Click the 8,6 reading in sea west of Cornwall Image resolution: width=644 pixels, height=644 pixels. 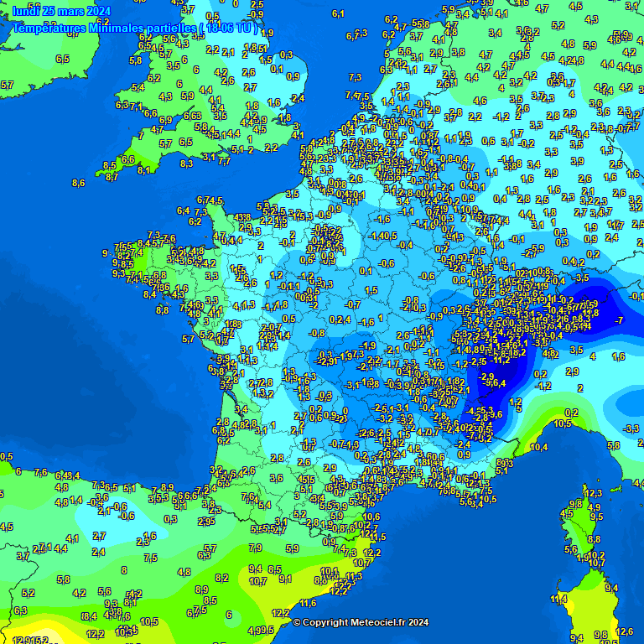point(79,183)
